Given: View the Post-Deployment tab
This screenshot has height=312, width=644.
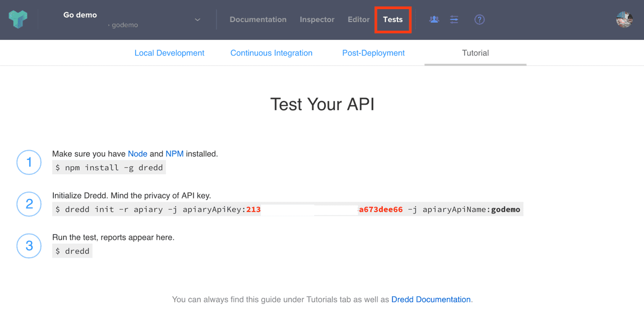Looking at the screenshot, I should (x=373, y=53).
